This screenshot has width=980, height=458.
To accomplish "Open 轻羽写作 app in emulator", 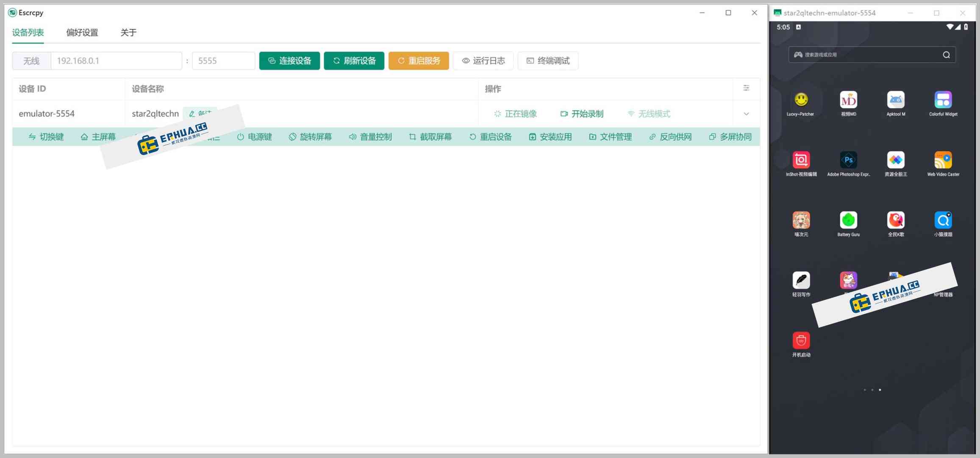I will pos(801,285).
